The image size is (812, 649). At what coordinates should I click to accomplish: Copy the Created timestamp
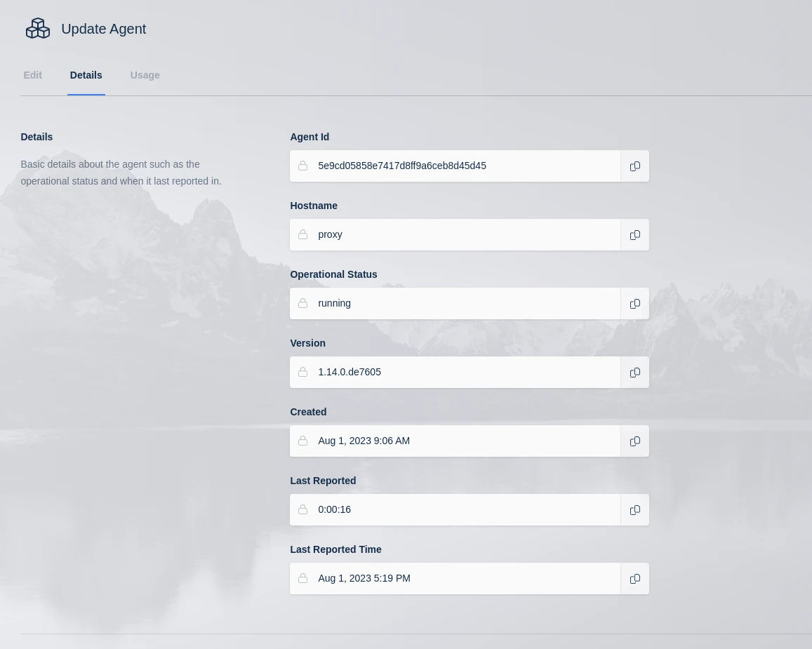[x=634, y=441]
